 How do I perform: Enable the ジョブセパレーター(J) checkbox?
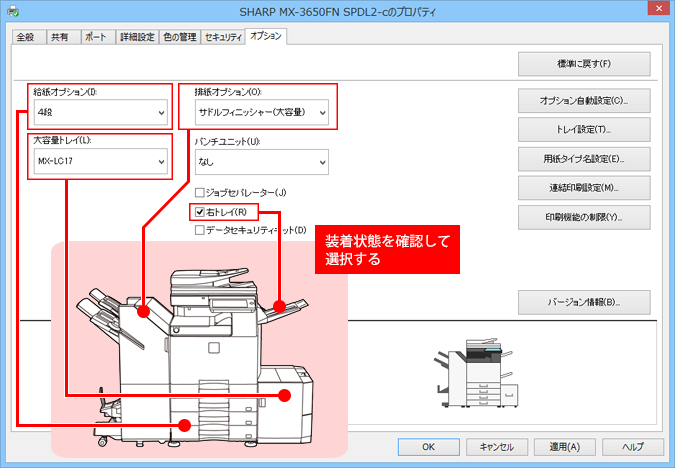(199, 192)
